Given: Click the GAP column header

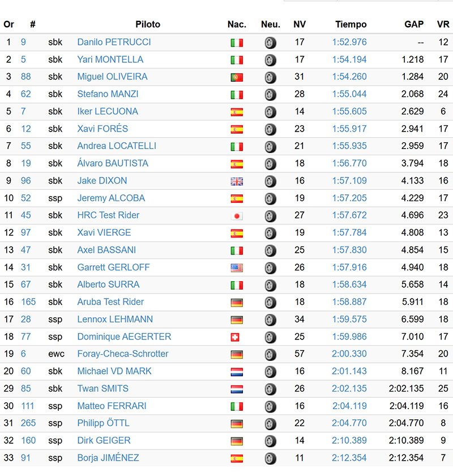Looking at the screenshot, I should 414,24.
